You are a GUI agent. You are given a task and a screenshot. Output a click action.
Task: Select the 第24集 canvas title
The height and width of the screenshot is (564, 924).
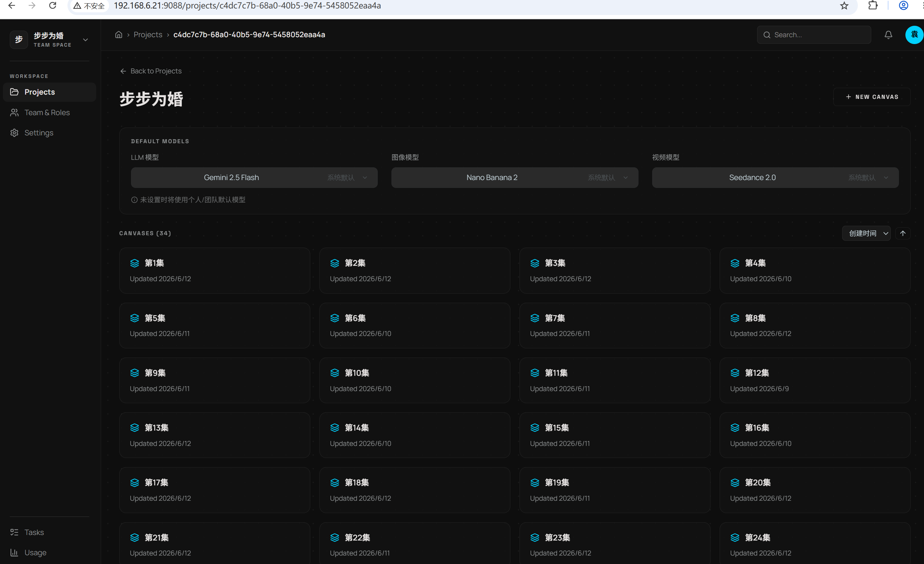pyautogui.click(x=757, y=538)
